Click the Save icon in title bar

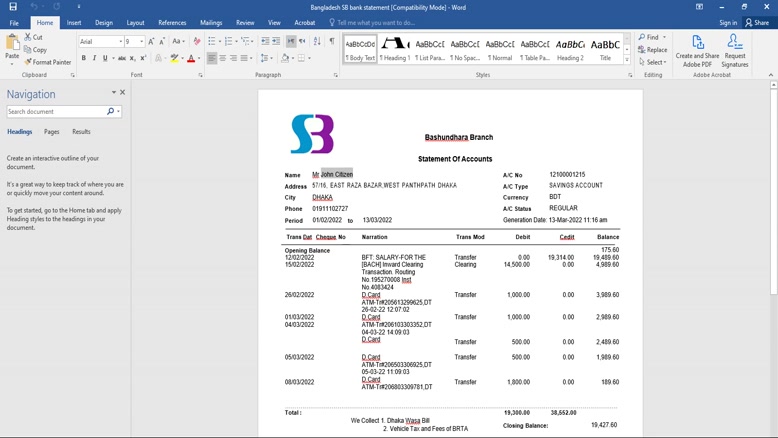coord(13,7)
